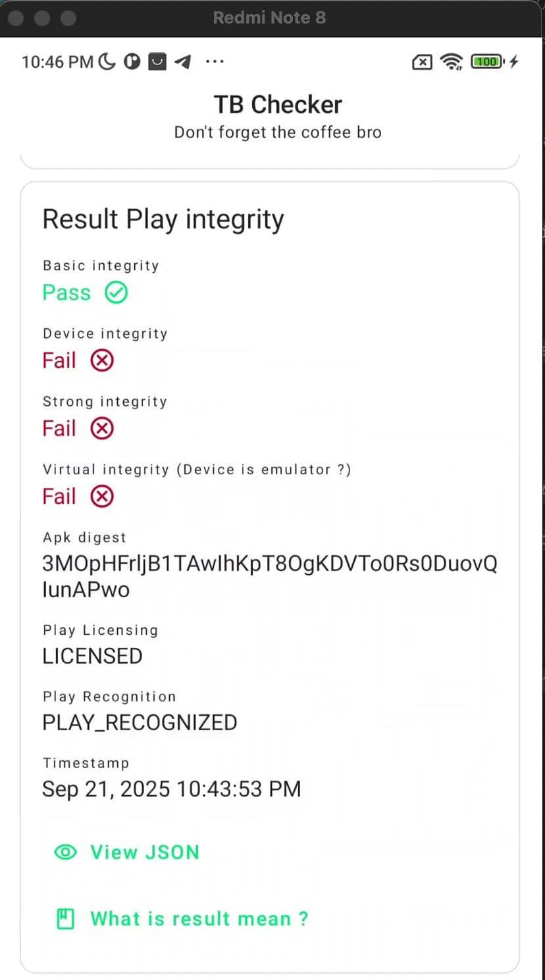Click the bookmark icon beside 'What is result mean ?'
This screenshot has height=980, width=545.
tap(65, 918)
